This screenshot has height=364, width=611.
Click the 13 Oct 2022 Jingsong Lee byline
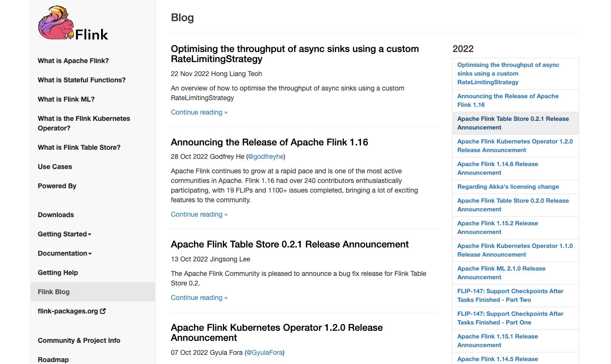pyautogui.click(x=210, y=259)
